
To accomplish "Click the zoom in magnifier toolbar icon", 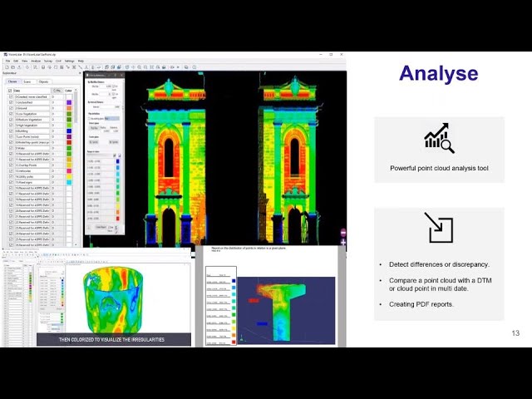I will [139, 67].
